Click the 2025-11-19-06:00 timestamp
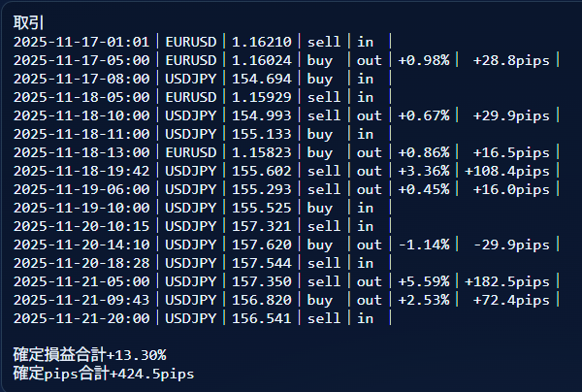Viewport: 582px width, 392px height. [81, 189]
